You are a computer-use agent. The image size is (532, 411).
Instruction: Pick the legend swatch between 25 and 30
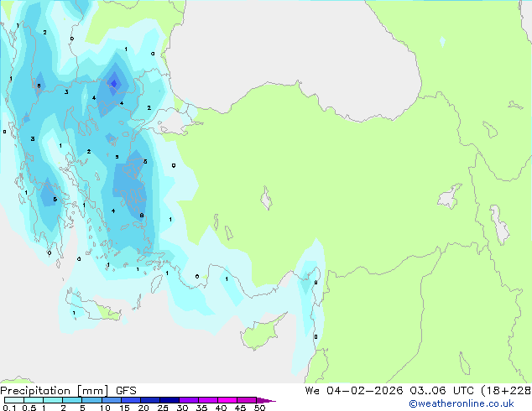(x=170, y=400)
